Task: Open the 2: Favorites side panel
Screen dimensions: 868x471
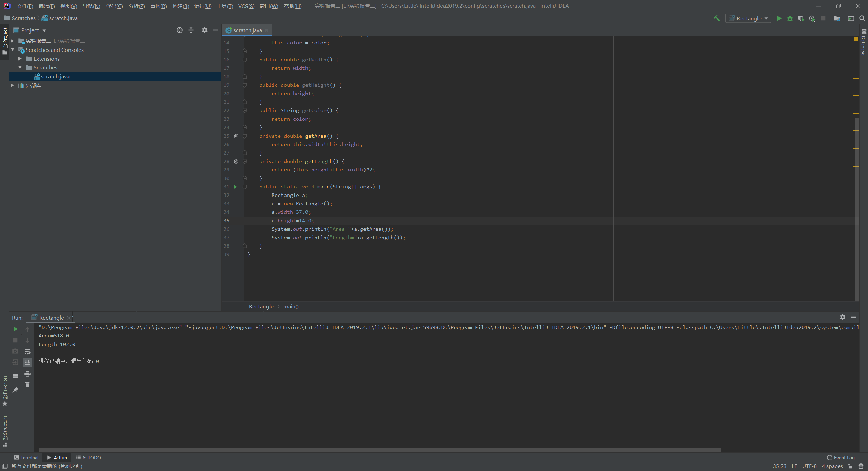Action: pyautogui.click(x=5, y=391)
